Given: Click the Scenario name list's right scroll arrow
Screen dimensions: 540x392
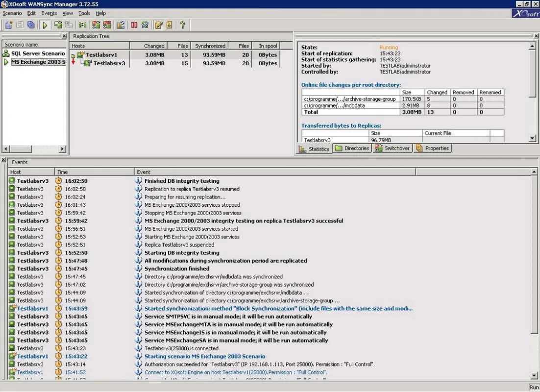Looking at the screenshot, I should click(x=62, y=149).
